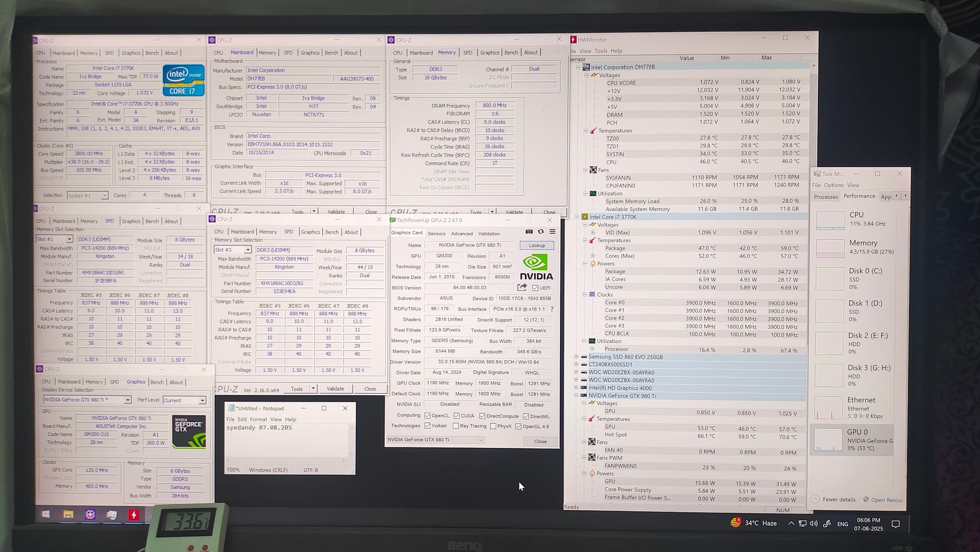Open the Format menu in Notepad
Image resolution: width=980 pixels, height=552 pixels.
(258, 419)
